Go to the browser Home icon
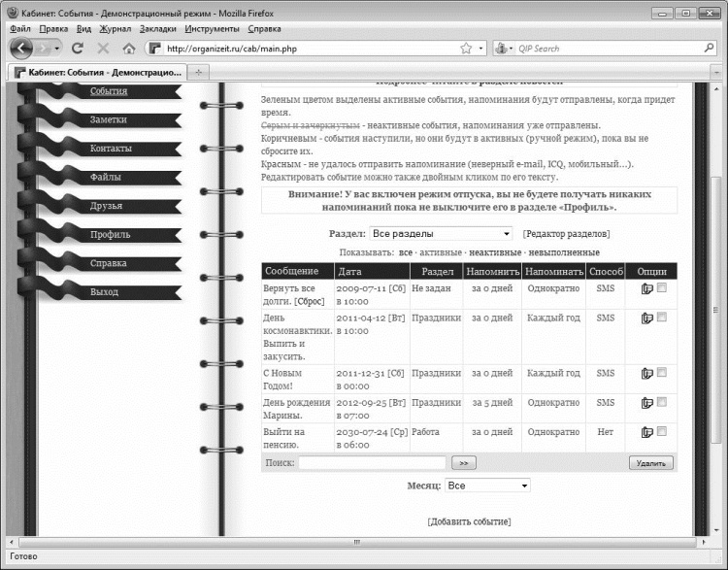The height and width of the screenshot is (570, 728). [x=129, y=48]
